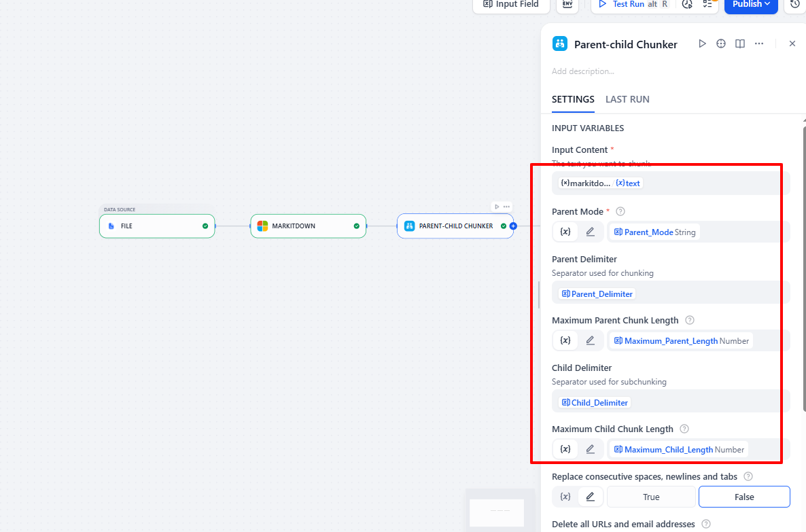806x532 pixels.
Task: Switch Parent Mode to variable {x} mode
Action: 565,232
